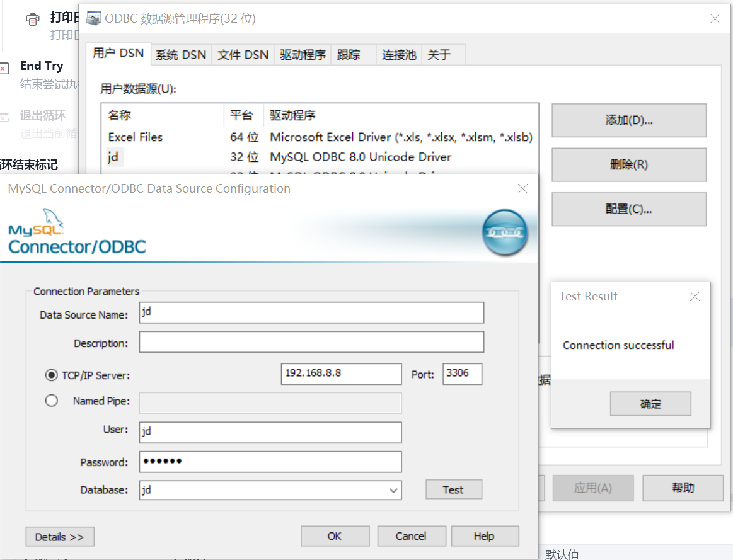Screen dimensions: 733x560
Task: Select the Excel Files data source row
Action: [x=320, y=137]
